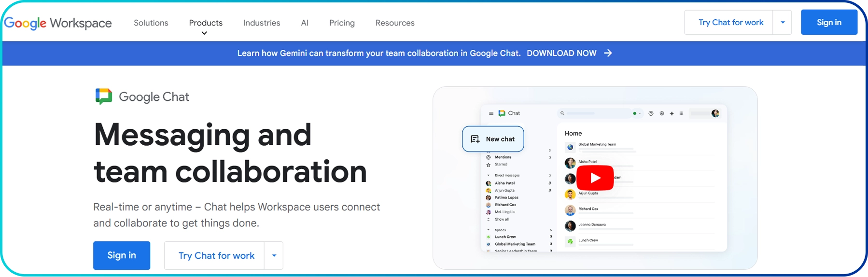Open the Resources menu
Viewport: 868px width, 277px height.
395,23
